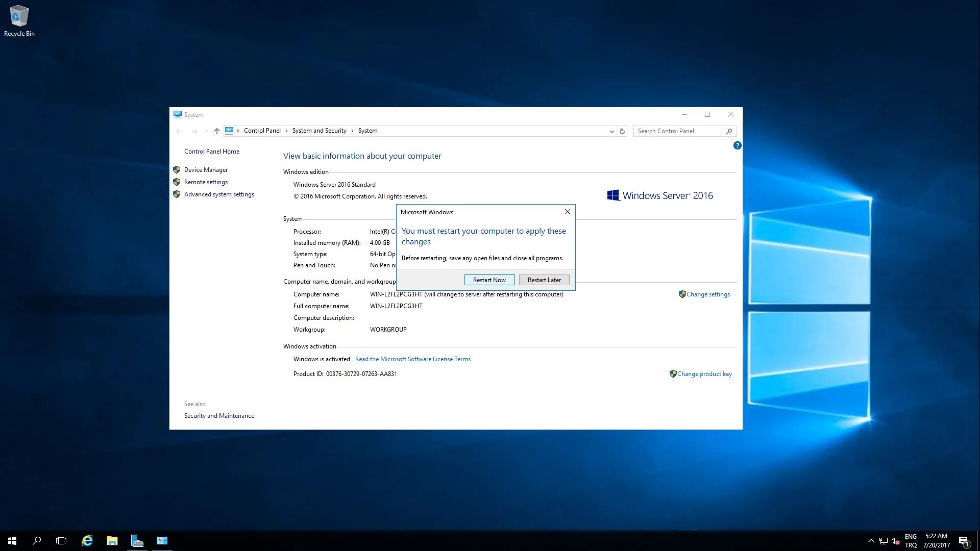
Task: Close the Microsoft Windows restart dialog
Action: [x=567, y=212]
